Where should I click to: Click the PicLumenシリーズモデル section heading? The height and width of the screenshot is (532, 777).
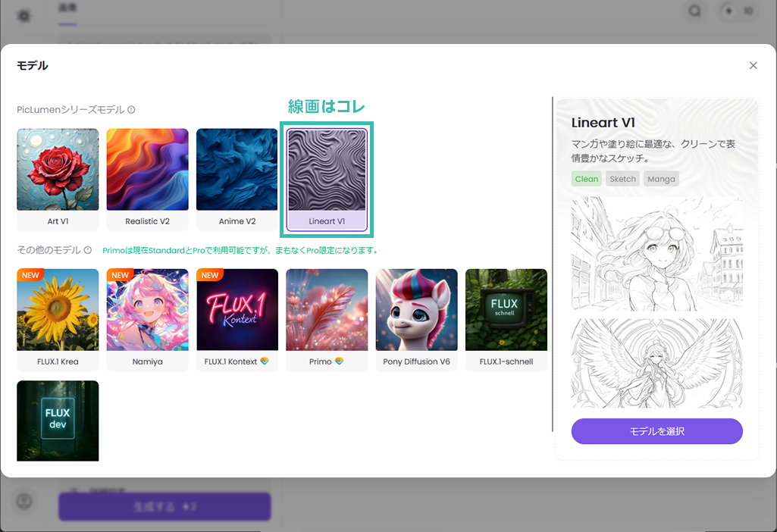[x=70, y=109]
